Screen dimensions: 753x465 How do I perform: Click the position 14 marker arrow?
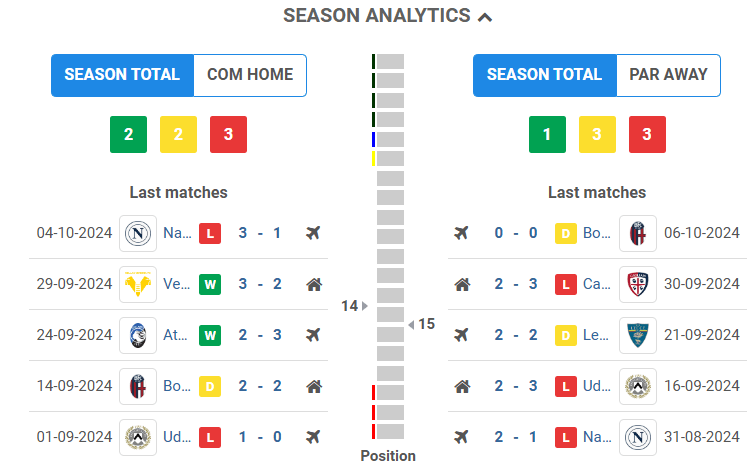[x=364, y=306]
